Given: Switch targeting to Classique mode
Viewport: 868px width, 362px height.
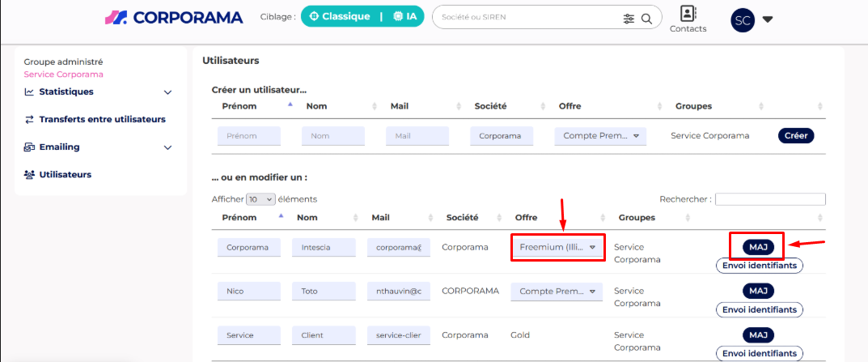Looking at the screenshot, I should click(x=340, y=17).
